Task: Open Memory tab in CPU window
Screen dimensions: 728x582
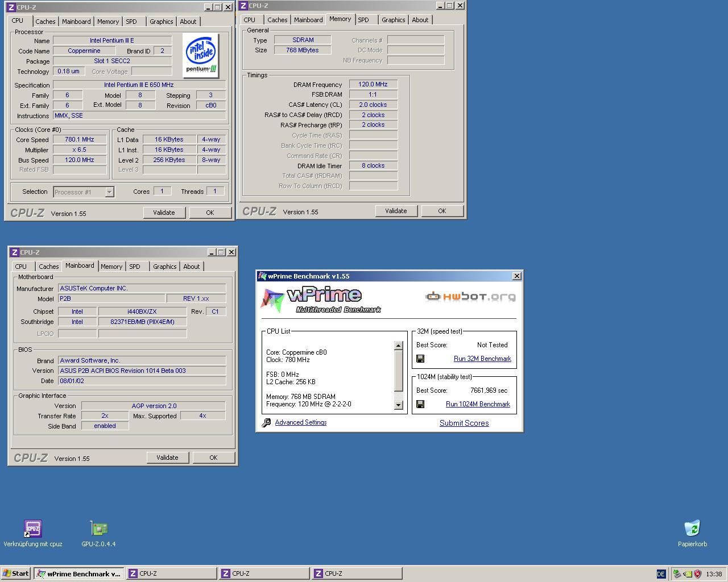Action: (x=108, y=22)
